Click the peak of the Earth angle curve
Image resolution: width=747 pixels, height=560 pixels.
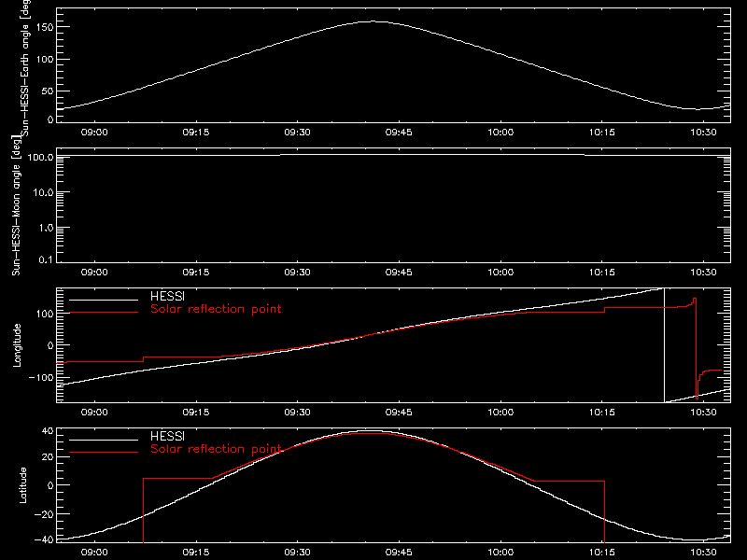374,21
